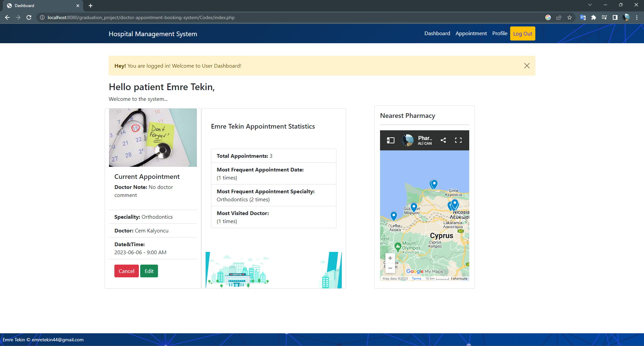Viewport: 644px width, 346px height.
Task: Switch to the Appointment nav item
Action: pos(471,33)
